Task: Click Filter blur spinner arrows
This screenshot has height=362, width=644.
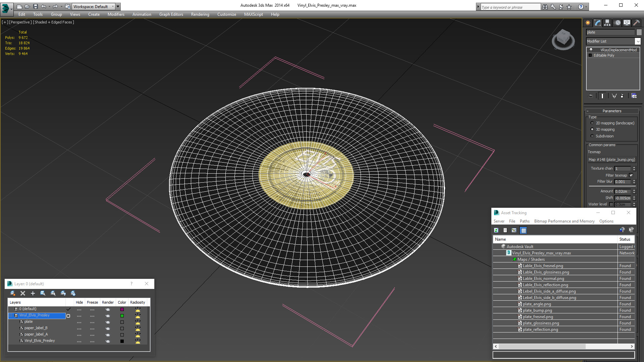Action: [x=634, y=182]
